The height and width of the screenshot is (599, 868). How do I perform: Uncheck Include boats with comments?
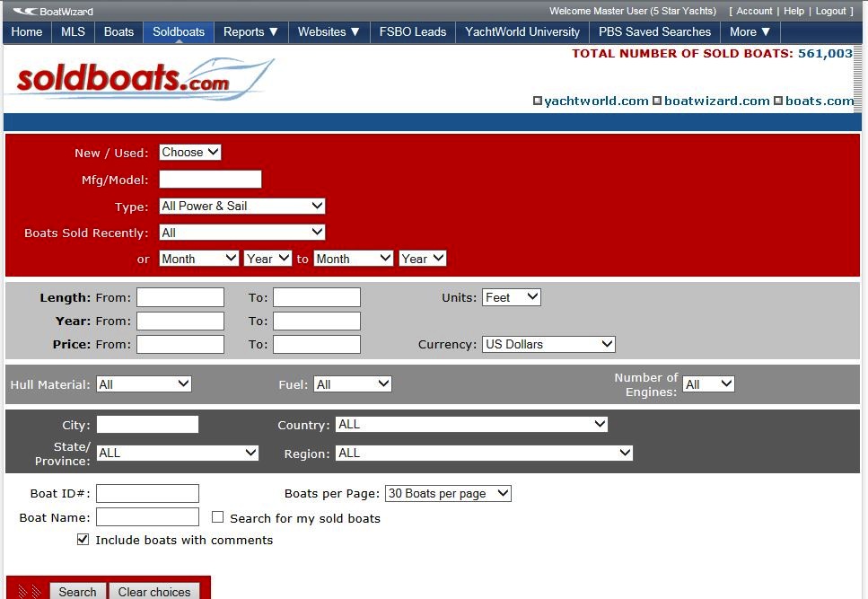[x=83, y=540]
